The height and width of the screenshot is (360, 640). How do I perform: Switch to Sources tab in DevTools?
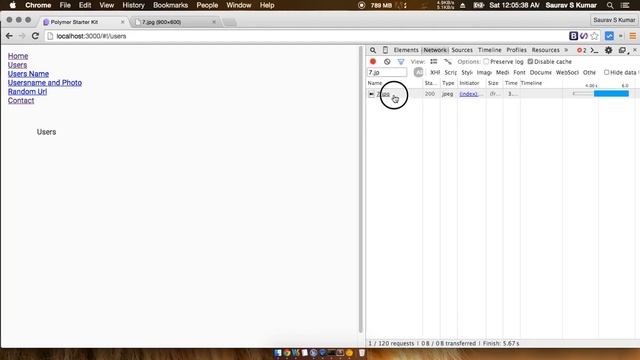pos(462,50)
